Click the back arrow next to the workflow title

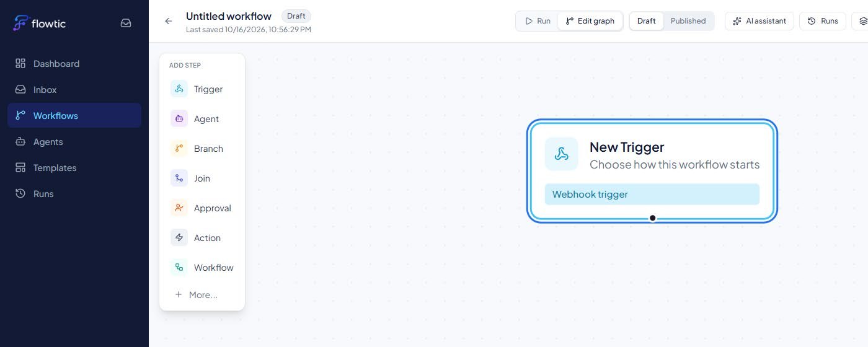169,21
